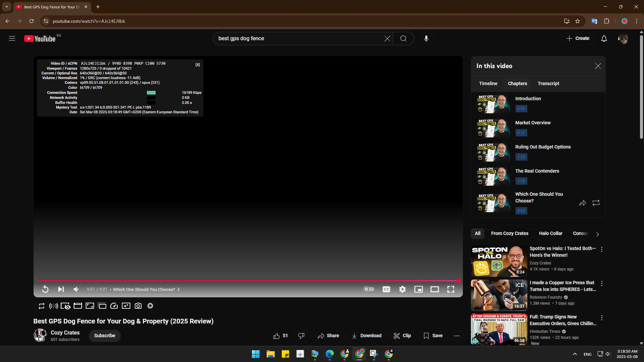The width and height of the screenshot is (644, 362).
Task: Run search with the magnifier button
Action: point(404,39)
